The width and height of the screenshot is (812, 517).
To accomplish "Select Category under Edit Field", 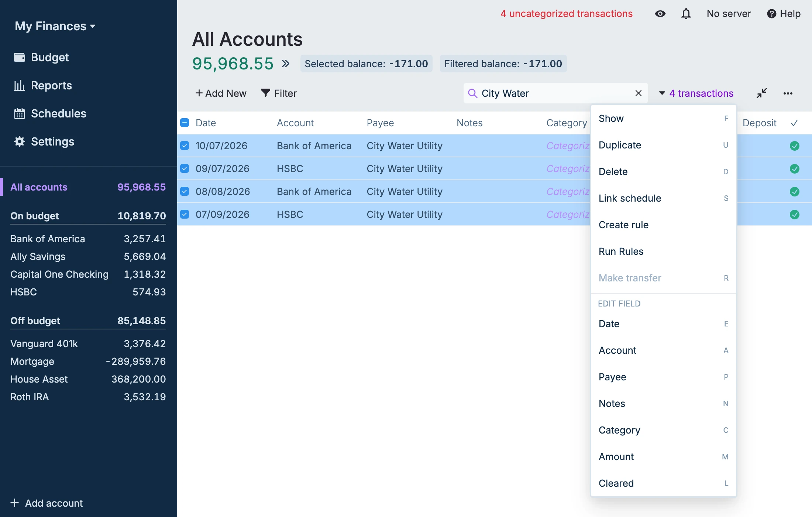I will pos(663,430).
